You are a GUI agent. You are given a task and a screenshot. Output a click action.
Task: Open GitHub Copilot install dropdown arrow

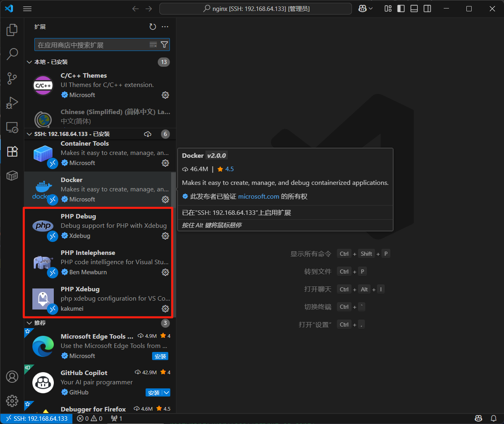point(166,392)
